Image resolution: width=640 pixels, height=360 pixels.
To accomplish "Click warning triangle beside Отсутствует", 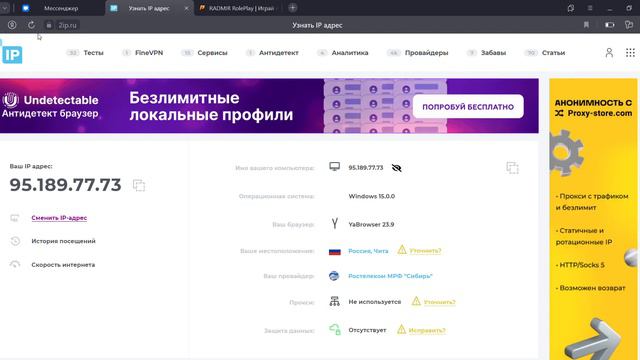I will [401, 329].
